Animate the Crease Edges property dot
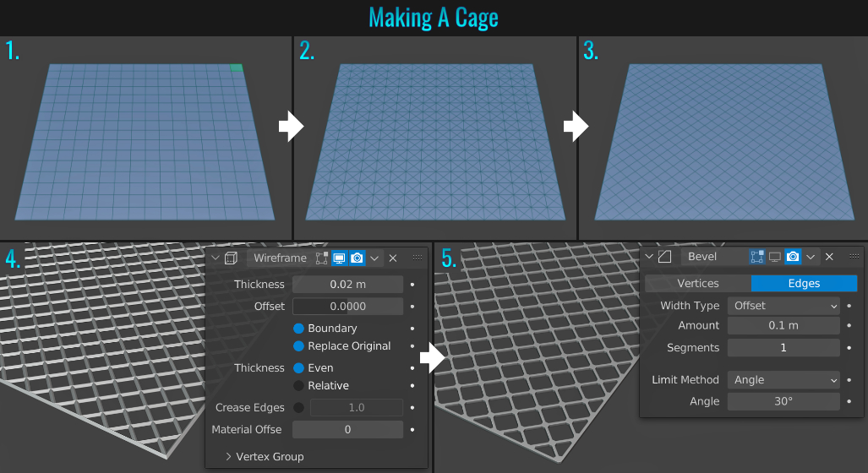Image resolution: width=868 pixels, height=473 pixels. click(x=412, y=408)
